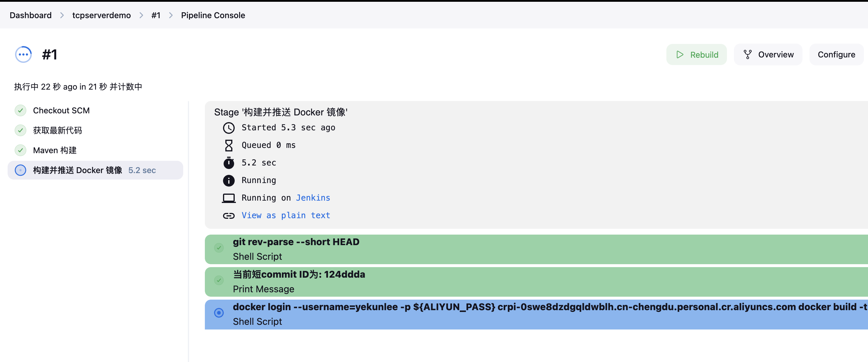Click the hourglass icon next to Queued

229,145
